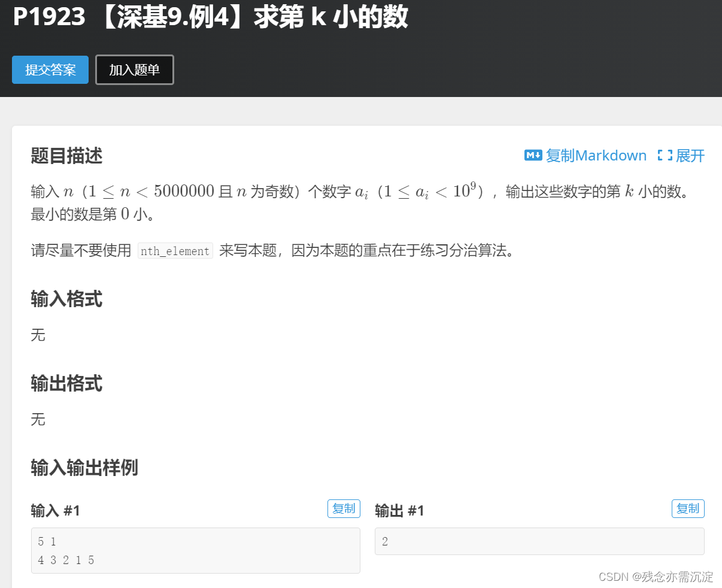Expand the 输入输出样例 section
722x588 pixels.
[83, 469]
